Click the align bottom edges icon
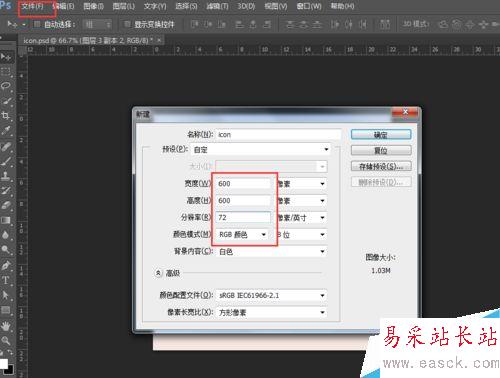The height and width of the screenshot is (378, 500). point(222,24)
